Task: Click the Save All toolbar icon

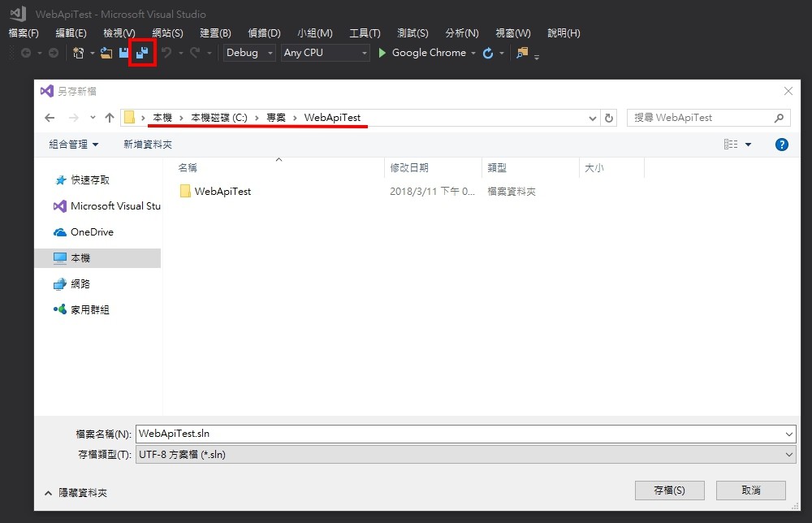Action: (142, 53)
